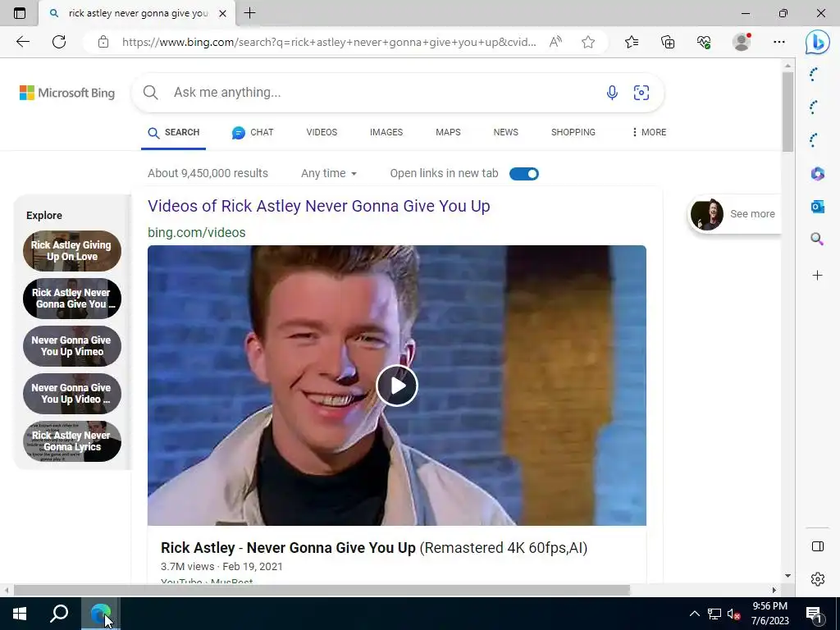This screenshot has width=840, height=630.
Task: Open the notification center icon
Action: tap(814, 614)
